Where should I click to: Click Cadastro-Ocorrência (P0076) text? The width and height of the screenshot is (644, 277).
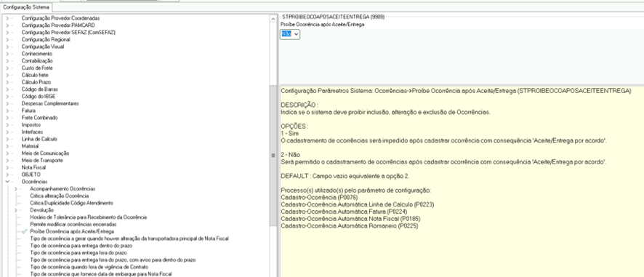tap(319, 198)
